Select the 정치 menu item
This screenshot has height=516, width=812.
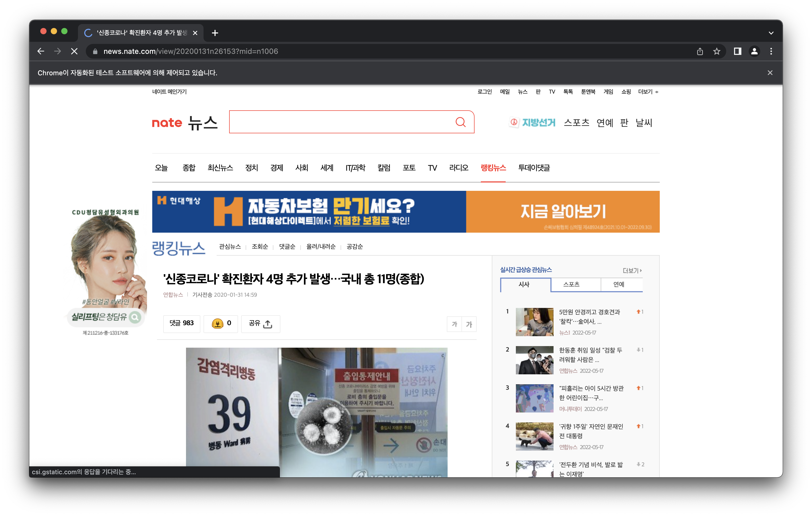252,168
